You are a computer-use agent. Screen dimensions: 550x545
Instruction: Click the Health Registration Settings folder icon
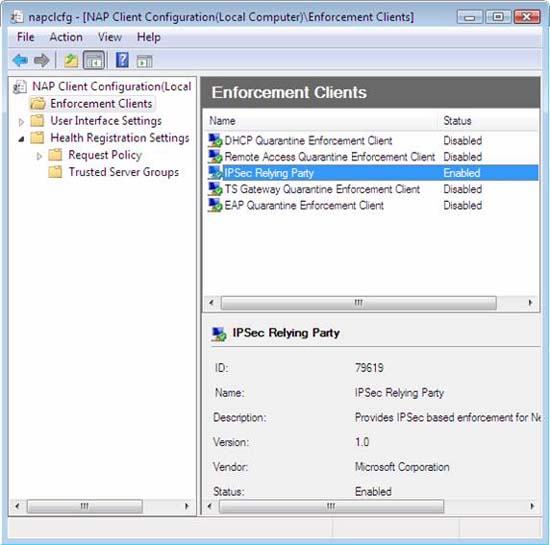38,138
